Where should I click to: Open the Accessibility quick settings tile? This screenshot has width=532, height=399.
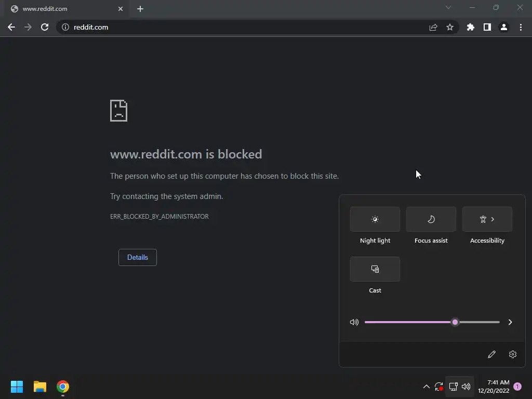pyautogui.click(x=487, y=219)
